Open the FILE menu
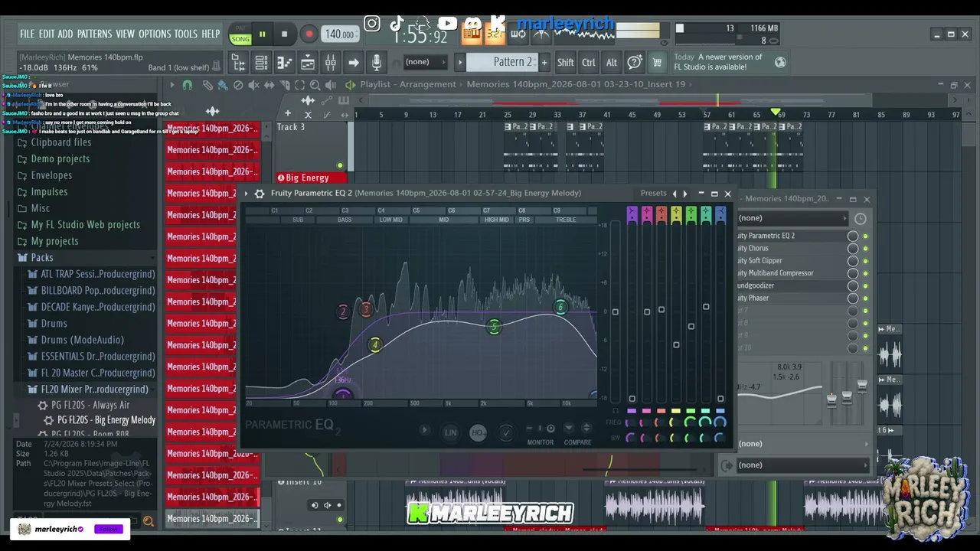Viewport: 980px width, 551px height. (x=27, y=34)
